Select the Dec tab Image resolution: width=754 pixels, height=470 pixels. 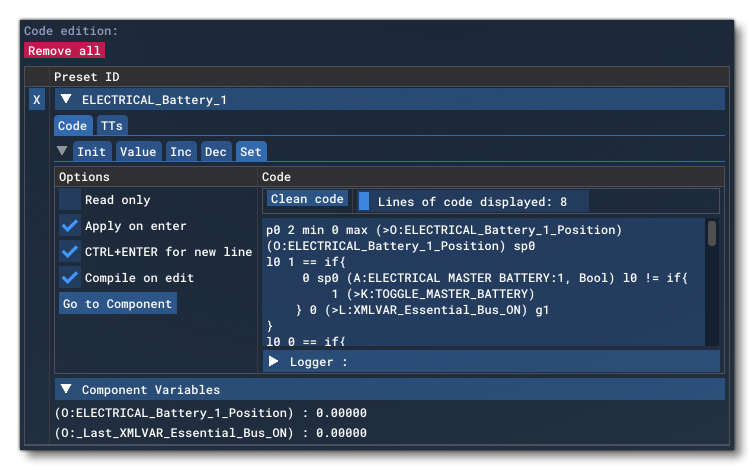point(215,152)
